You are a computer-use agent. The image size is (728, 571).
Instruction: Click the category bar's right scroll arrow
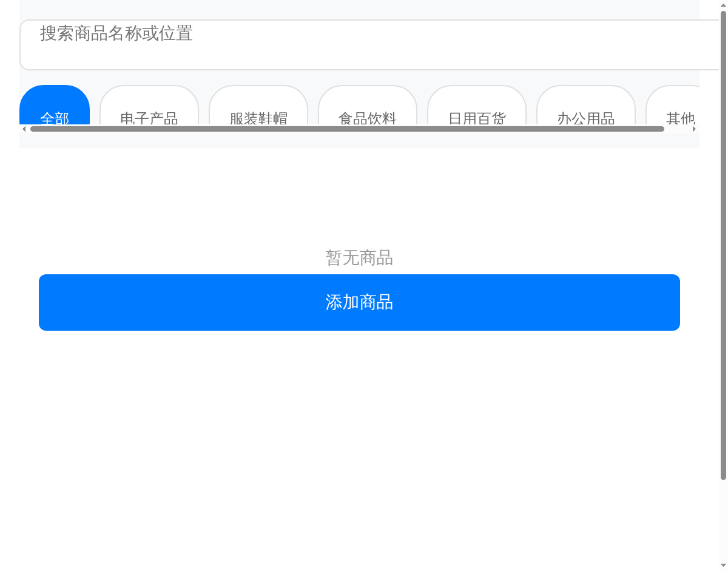[695, 129]
